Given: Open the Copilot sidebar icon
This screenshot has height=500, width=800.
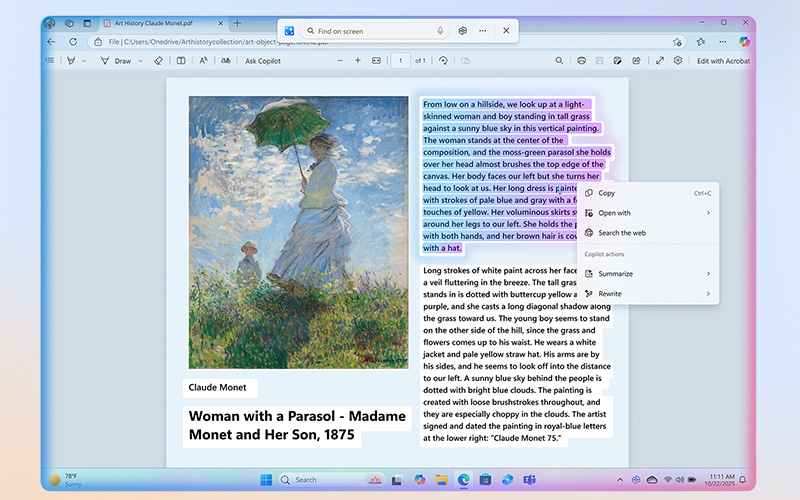Looking at the screenshot, I should [744, 42].
